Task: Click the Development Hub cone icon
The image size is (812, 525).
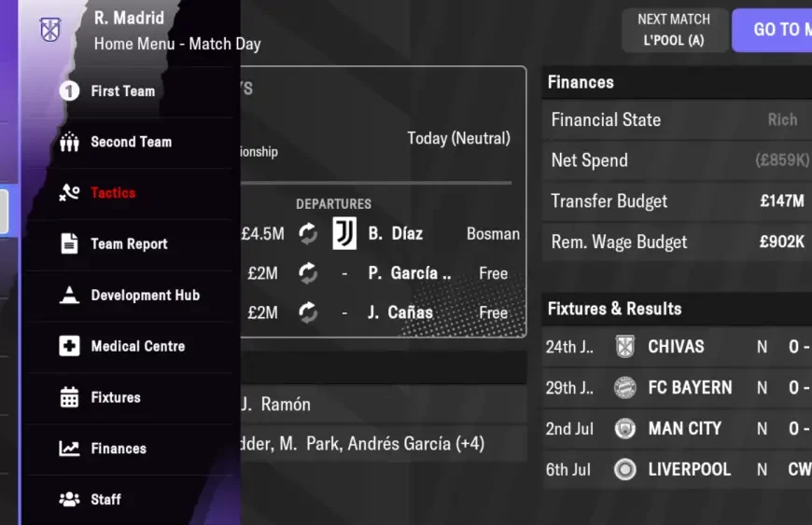Action: click(69, 296)
